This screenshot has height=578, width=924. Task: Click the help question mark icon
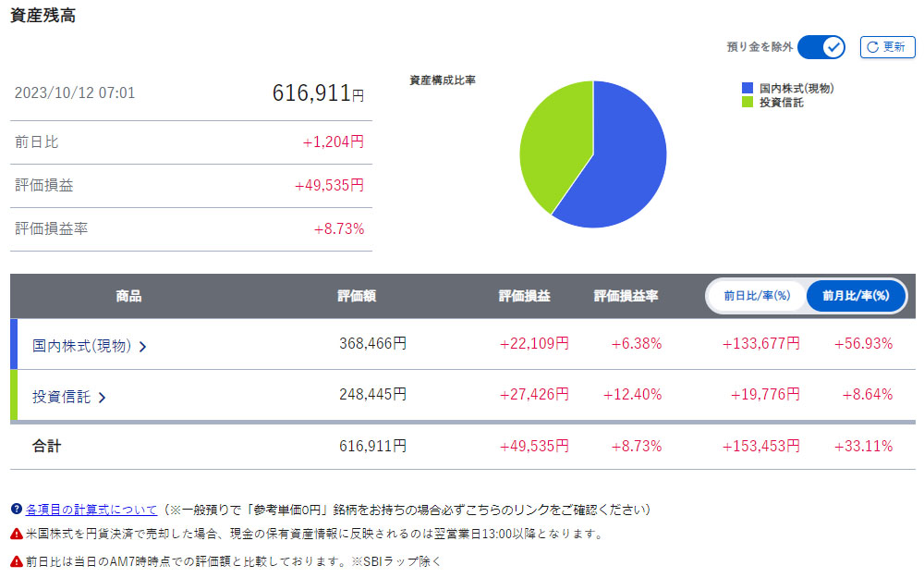point(16,510)
